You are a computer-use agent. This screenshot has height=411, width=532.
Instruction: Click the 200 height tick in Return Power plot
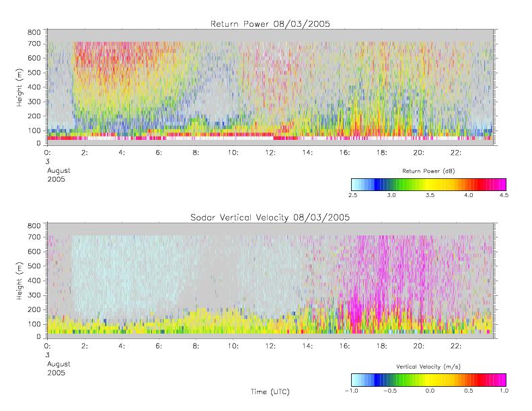tap(34, 116)
